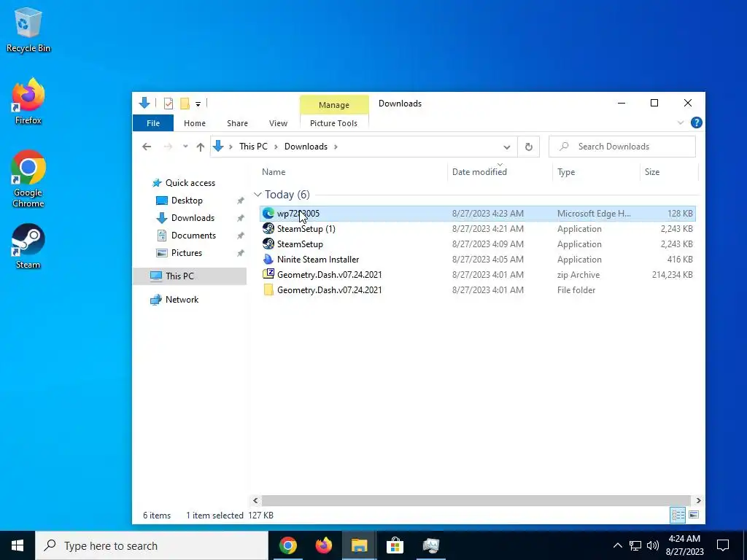
Task: Expand the ribbon with the chevron
Action: tap(681, 122)
